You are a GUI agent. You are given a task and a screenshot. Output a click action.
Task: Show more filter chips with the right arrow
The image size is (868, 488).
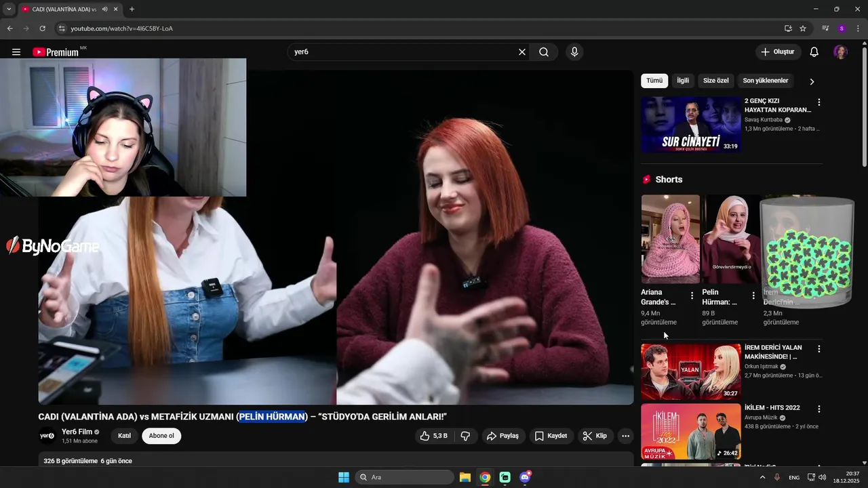(812, 81)
